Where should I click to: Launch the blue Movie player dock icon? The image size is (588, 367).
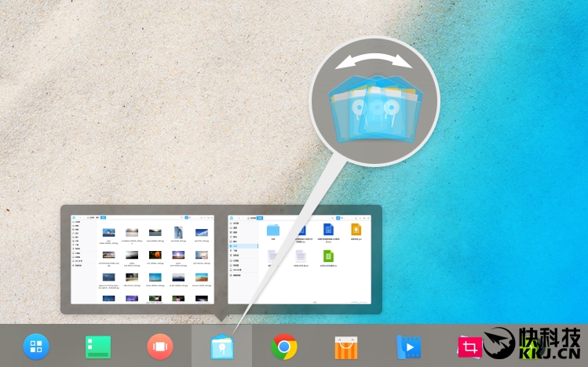pos(408,347)
